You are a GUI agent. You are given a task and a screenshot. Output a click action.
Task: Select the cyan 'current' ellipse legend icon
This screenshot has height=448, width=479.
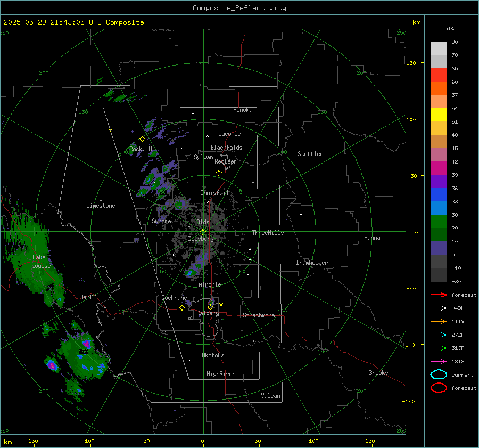click(x=439, y=374)
